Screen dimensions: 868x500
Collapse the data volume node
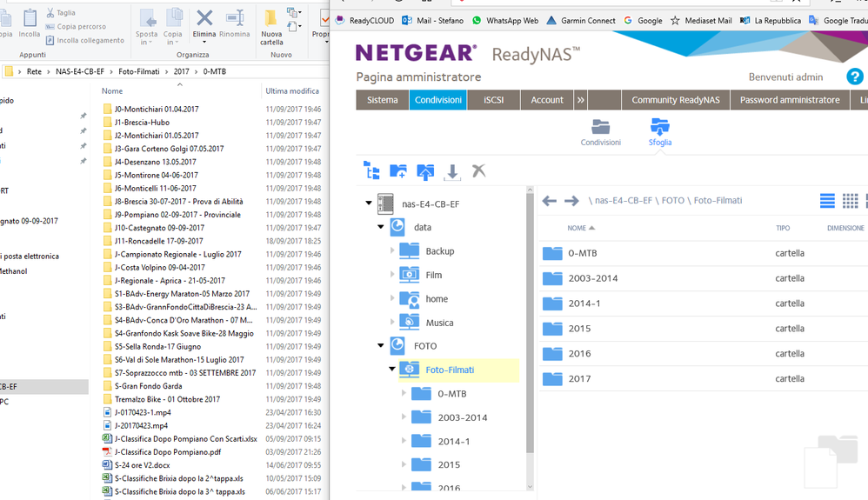[x=381, y=226]
